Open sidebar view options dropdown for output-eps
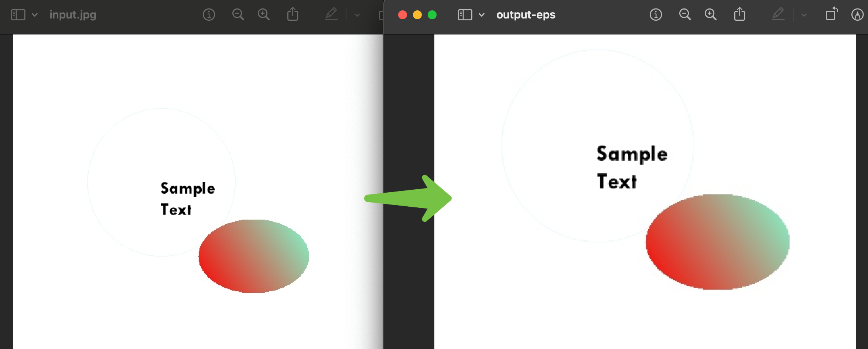 point(482,15)
